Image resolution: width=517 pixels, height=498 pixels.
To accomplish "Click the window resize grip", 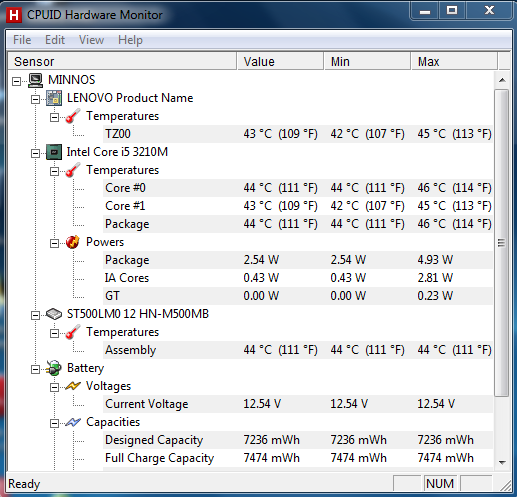I will pos(505,486).
